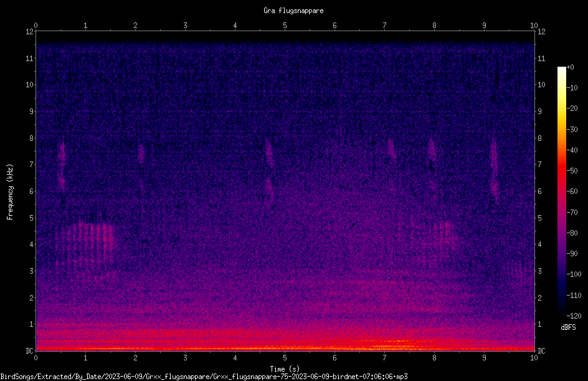Click the "8" tick on the left frequency axis
This screenshot has width=588, height=381.
point(32,138)
